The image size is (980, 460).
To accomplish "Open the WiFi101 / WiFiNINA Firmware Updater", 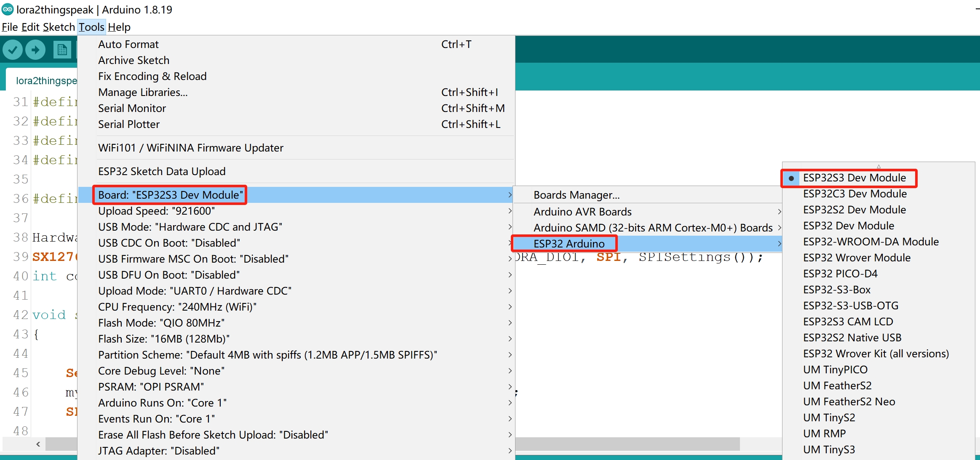I will click(x=296, y=148).
